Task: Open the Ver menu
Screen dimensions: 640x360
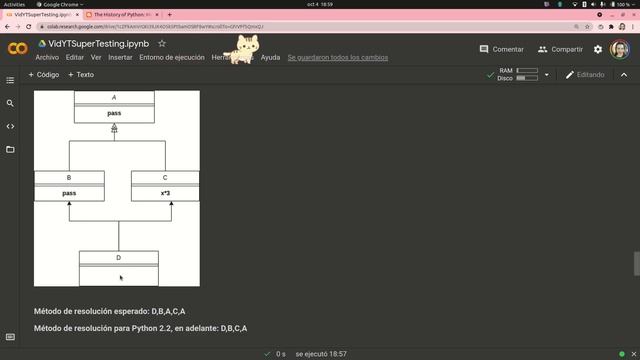Action: point(96,58)
